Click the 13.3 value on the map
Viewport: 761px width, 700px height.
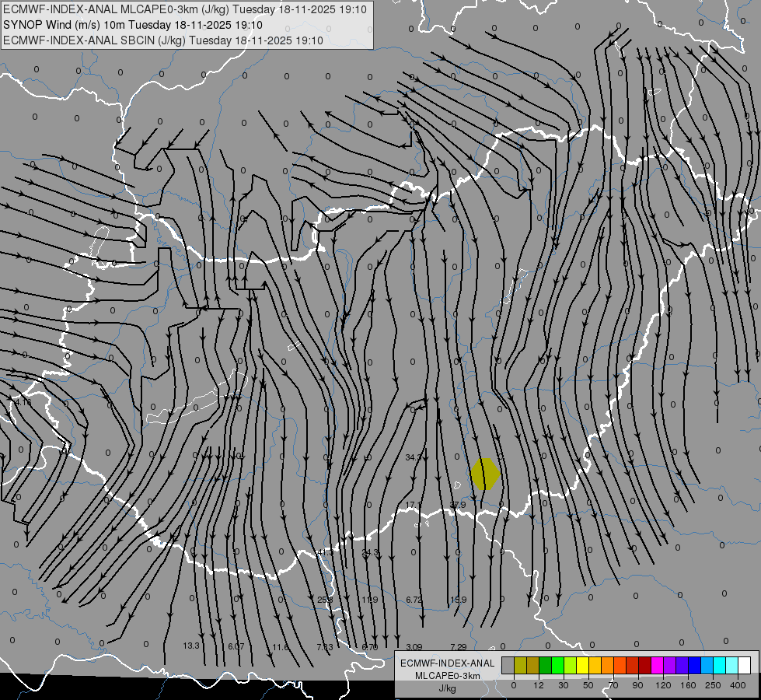click(x=191, y=646)
